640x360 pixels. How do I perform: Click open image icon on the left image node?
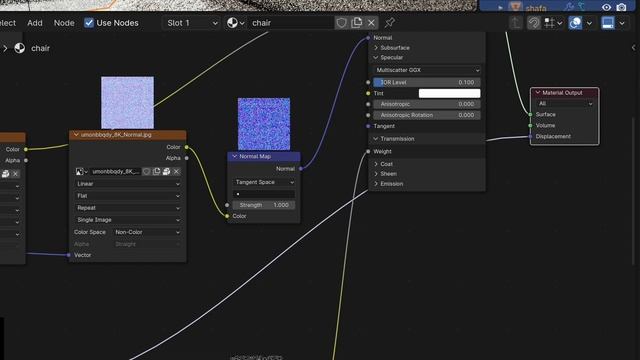(x=5, y=174)
